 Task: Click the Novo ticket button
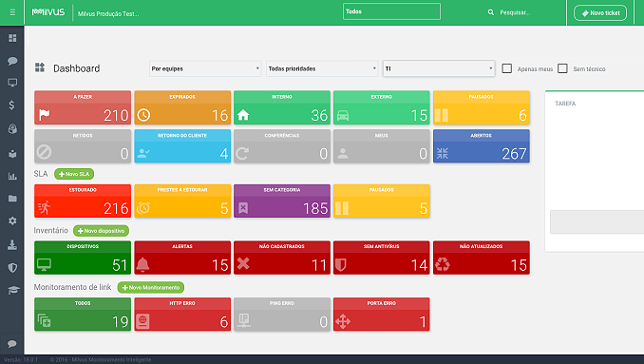coord(600,12)
